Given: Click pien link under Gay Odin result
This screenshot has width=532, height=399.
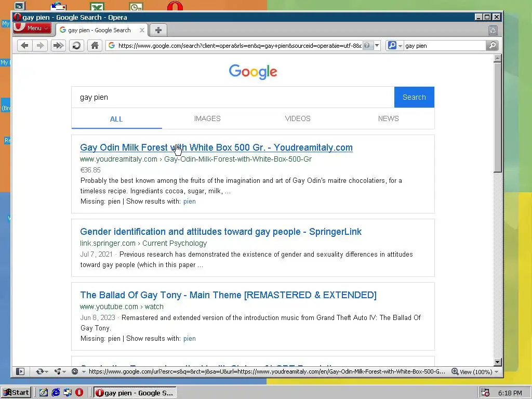Looking at the screenshot, I should (x=189, y=202).
